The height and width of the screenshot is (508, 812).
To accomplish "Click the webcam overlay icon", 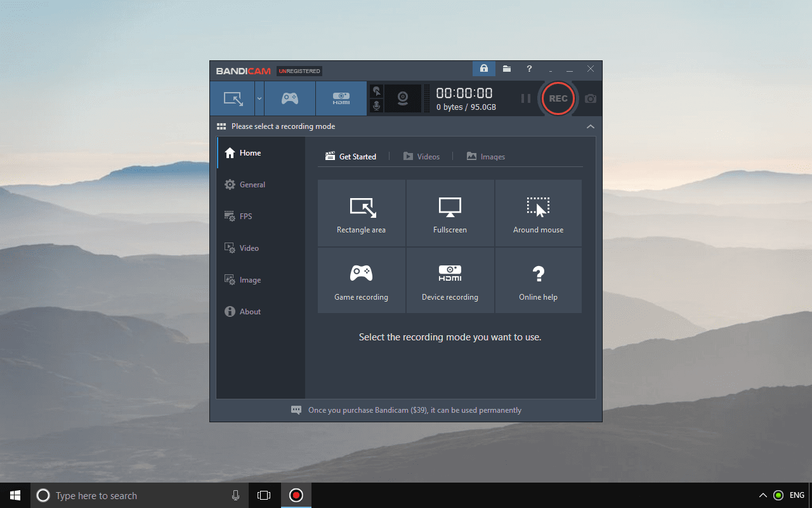I will click(402, 98).
